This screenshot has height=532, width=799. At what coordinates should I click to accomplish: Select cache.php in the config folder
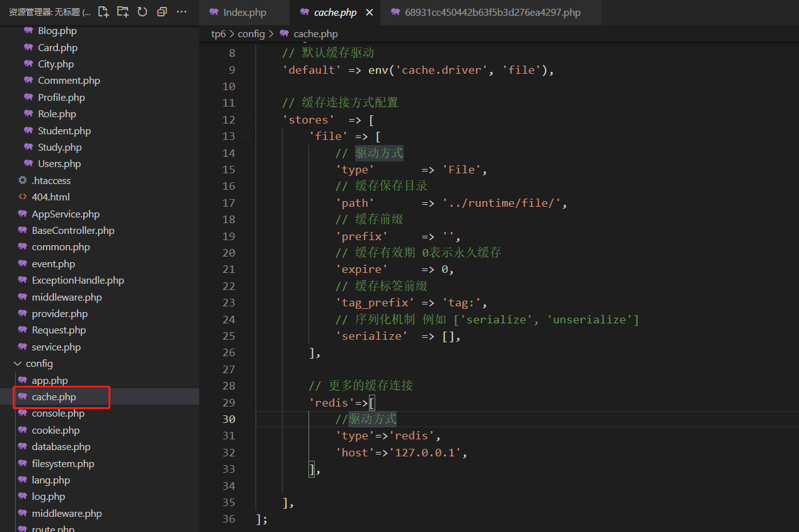click(x=54, y=397)
